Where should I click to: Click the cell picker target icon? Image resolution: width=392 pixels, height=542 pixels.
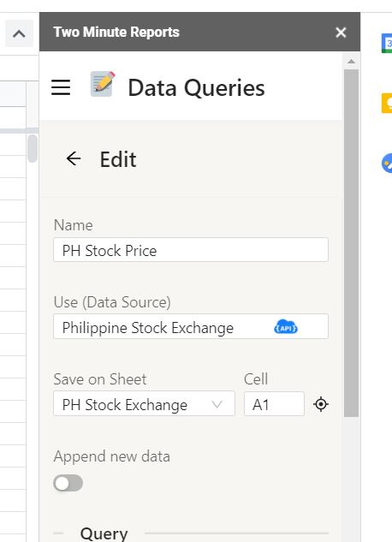(x=321, y=404)
